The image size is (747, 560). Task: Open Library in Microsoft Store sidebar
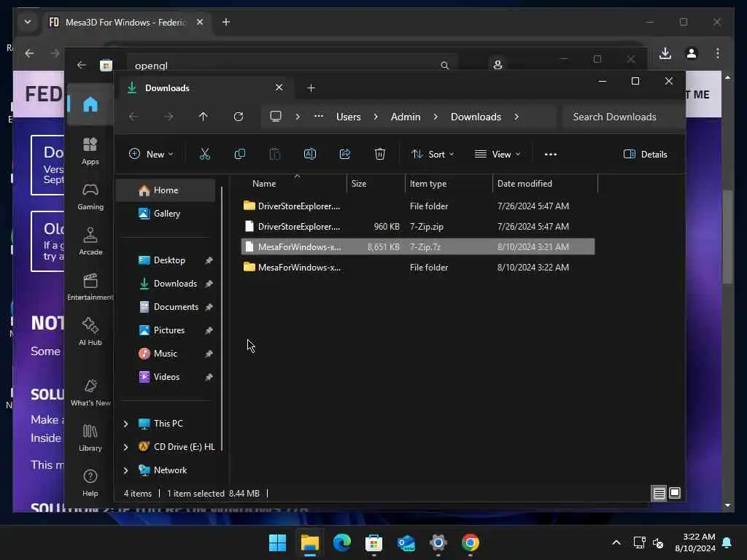tap(90, 437)
